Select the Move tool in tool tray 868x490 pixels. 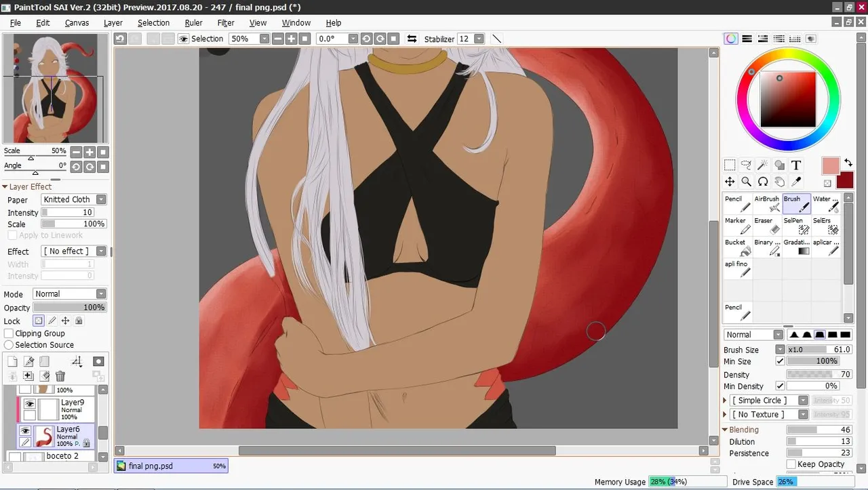pyautogui.click(x=730, y=182)
